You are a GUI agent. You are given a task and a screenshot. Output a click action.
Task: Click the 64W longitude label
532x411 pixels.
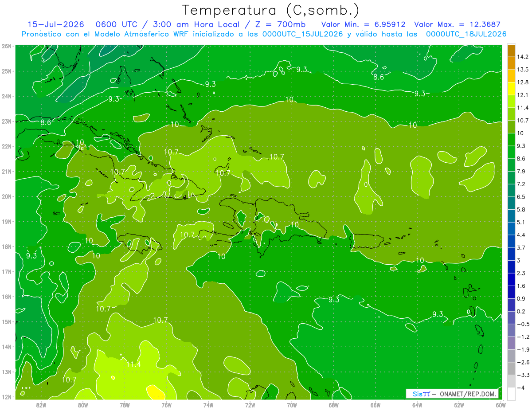(417, 405)
